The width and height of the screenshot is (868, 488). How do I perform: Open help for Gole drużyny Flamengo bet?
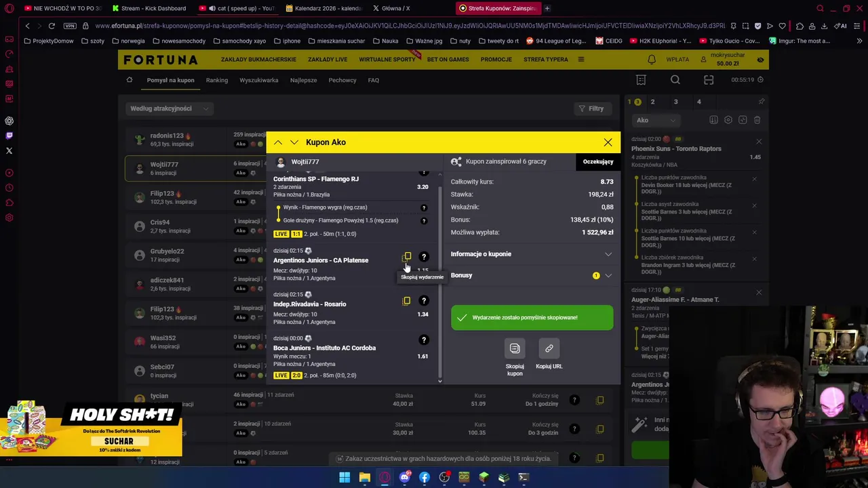click(424, 221)
